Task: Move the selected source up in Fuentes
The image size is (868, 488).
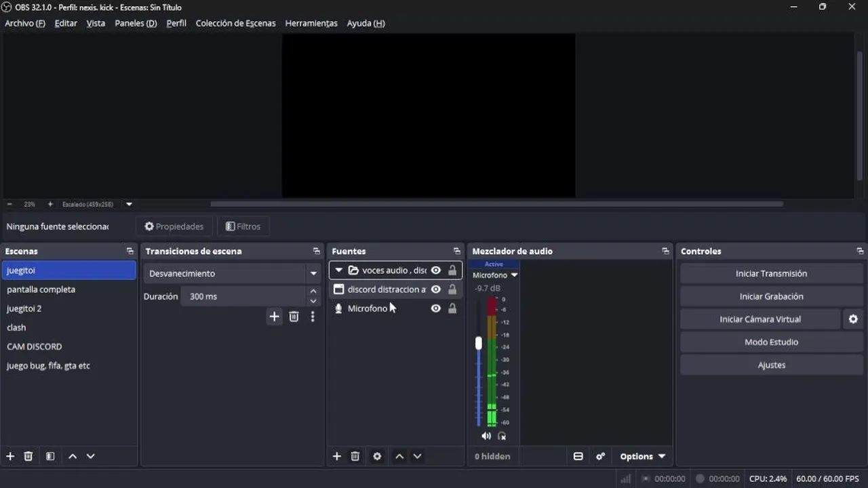Action: tap(399, 456)
